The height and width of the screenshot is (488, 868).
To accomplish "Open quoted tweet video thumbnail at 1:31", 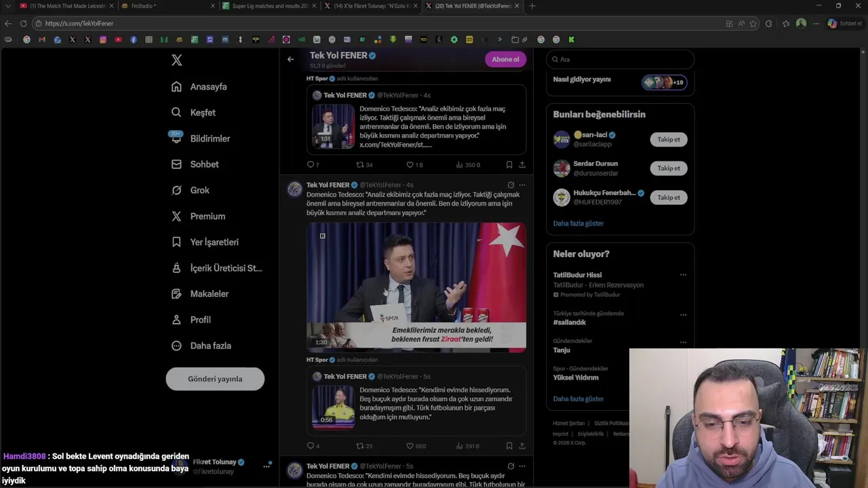I will pos(333,126).
